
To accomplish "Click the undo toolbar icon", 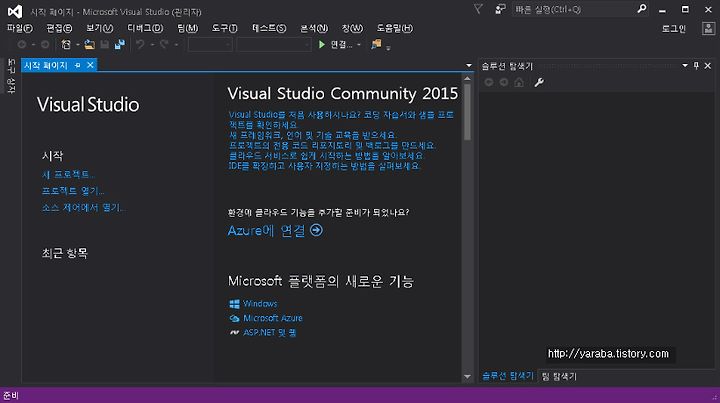I will pos(140,45).
